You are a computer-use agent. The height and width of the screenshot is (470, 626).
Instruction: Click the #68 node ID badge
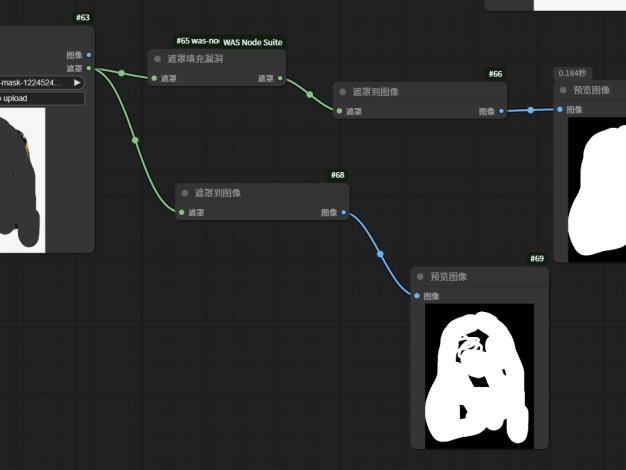coord(337,175)
